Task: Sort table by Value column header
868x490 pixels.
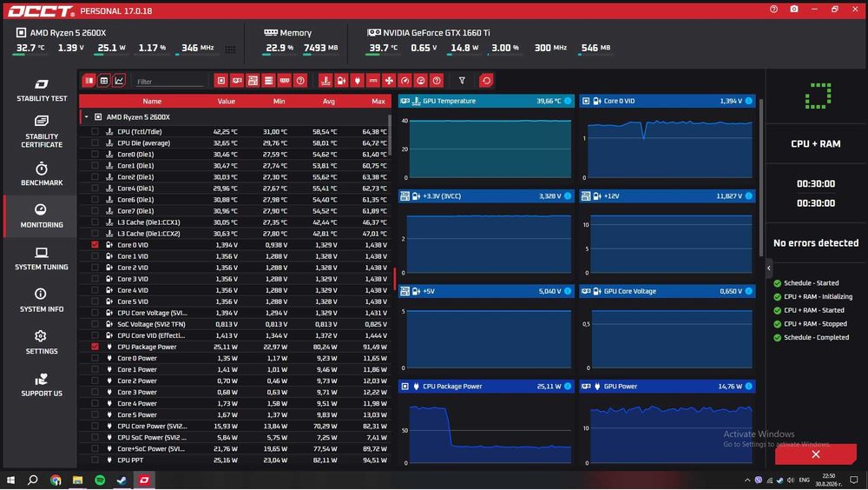Action: [226, 102]
